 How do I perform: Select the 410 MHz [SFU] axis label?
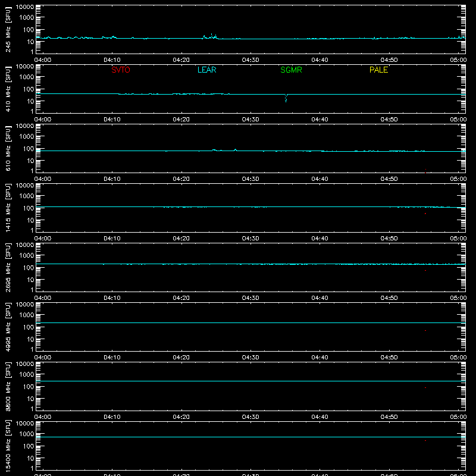[8, 89]
